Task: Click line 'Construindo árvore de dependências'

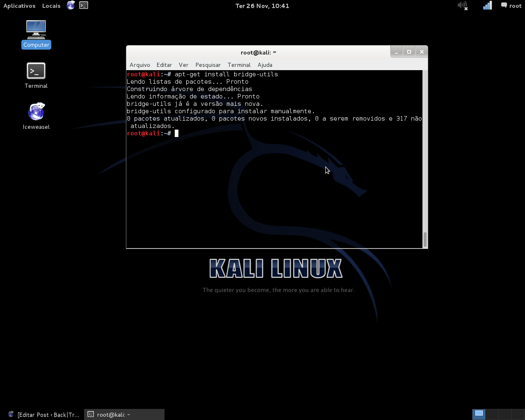Action: click(189, 89)
